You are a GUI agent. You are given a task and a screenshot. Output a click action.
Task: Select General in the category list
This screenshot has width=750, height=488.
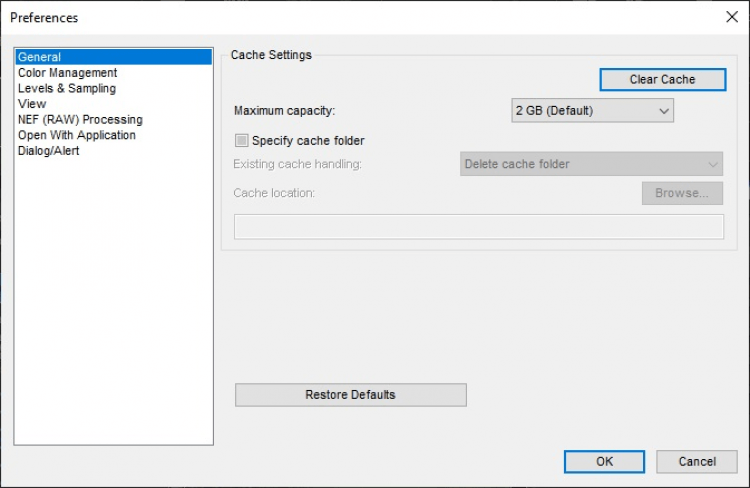[x=40, y=57]
